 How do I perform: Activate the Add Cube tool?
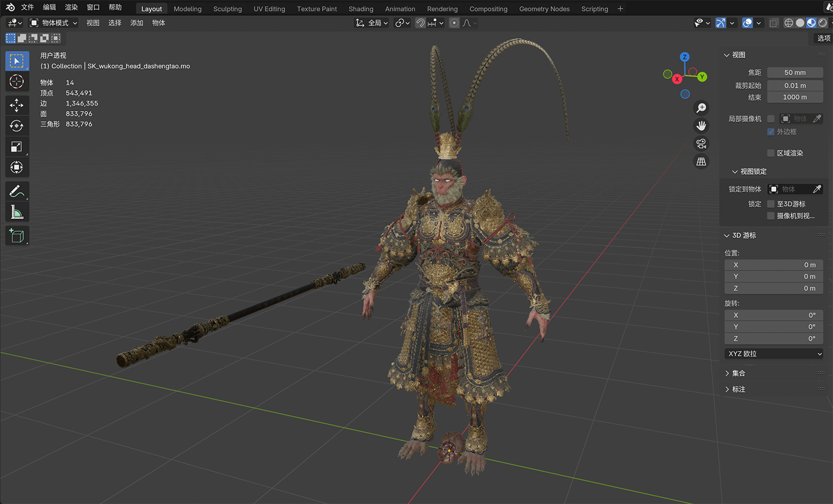[17, 236]
